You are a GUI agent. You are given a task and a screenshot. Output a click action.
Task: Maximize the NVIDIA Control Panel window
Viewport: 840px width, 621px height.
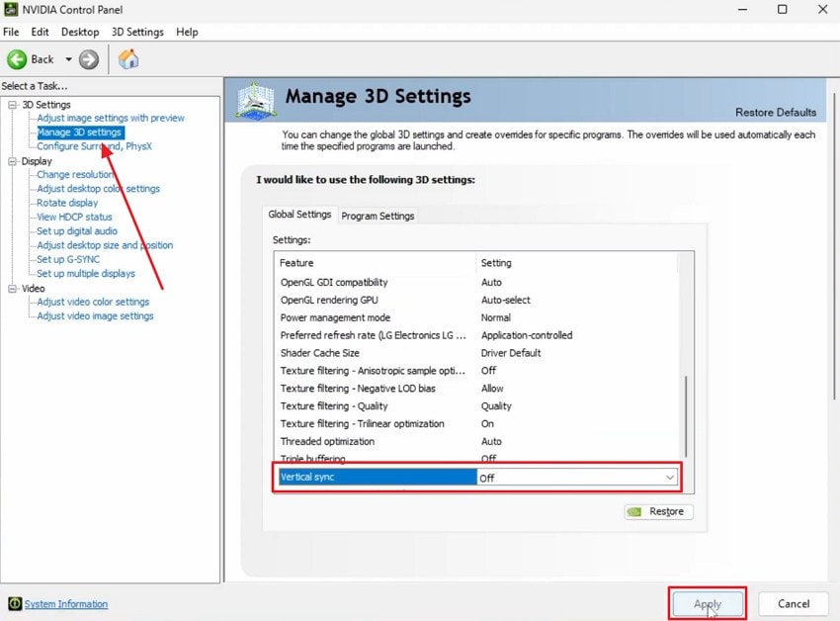(x=782, y=10)
